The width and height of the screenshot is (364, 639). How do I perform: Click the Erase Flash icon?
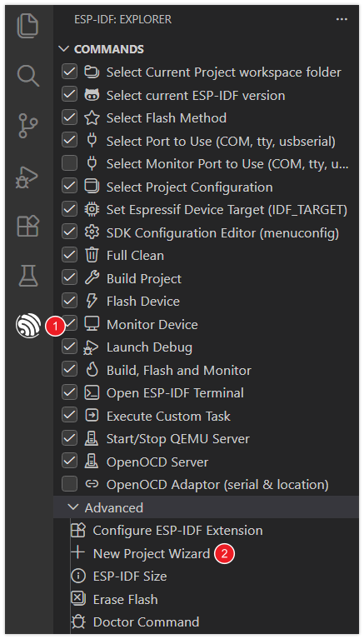77,599
